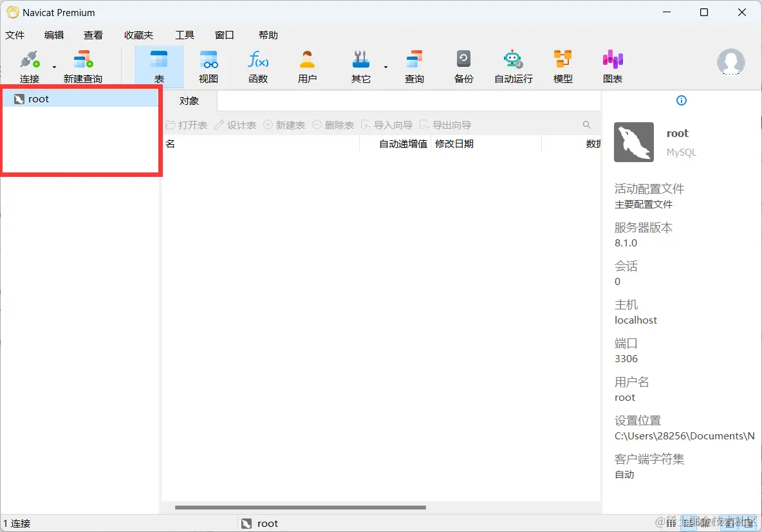Click the 新建查询 toolbar icon
Screen dimensions: 762x532
click(x=82, y=60)
